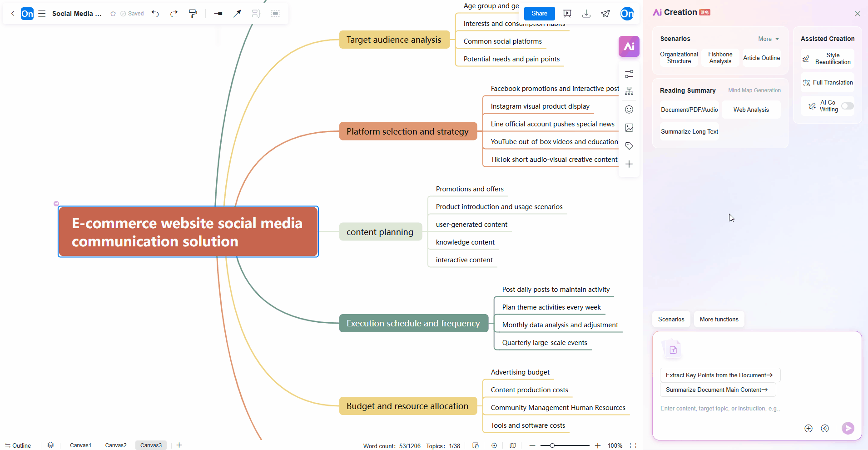
Task: Open the hamburger menu next to the title
Action: coord(41,13)
